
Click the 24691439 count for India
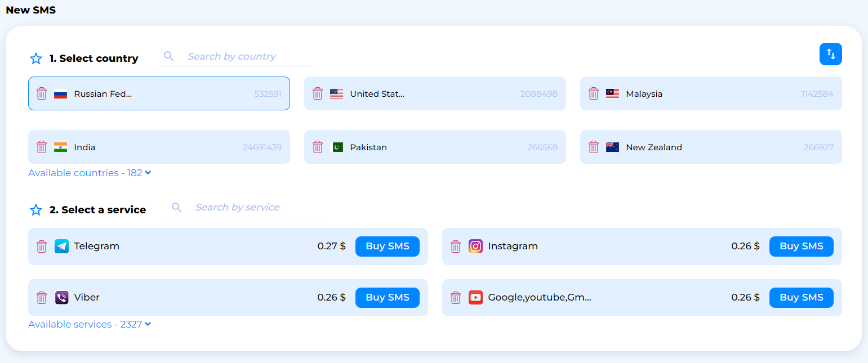262,147
